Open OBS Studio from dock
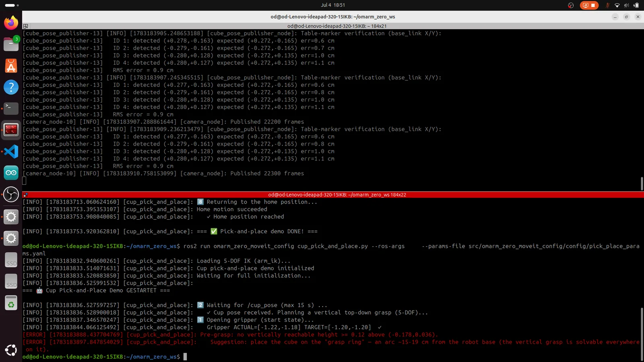Viewport: 644px width, 362px height. pos(11,195)
